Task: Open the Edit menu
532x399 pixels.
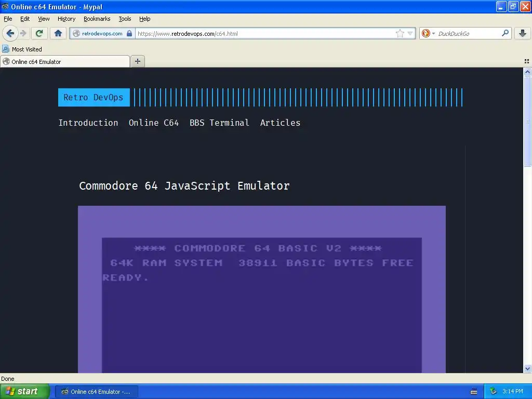Action: point(25,19)
